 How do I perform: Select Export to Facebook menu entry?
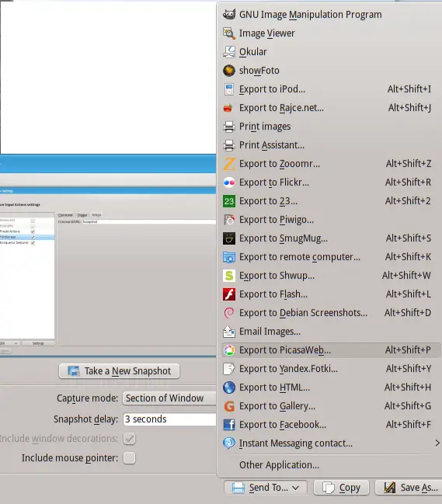[331, 425]
